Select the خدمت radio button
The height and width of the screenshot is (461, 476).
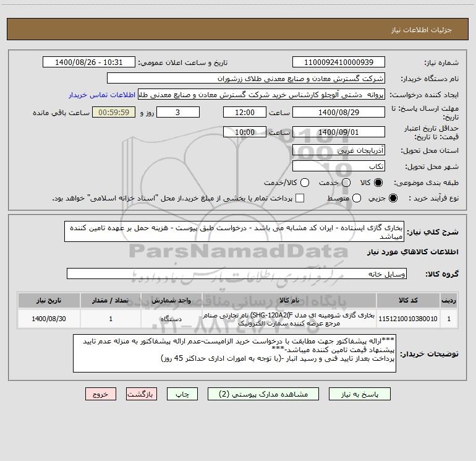(x=346, y=183)
